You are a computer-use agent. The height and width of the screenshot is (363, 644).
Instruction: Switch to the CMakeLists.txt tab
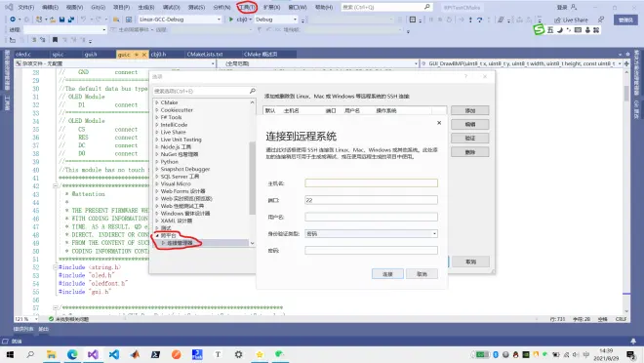[x=205, y=55]
